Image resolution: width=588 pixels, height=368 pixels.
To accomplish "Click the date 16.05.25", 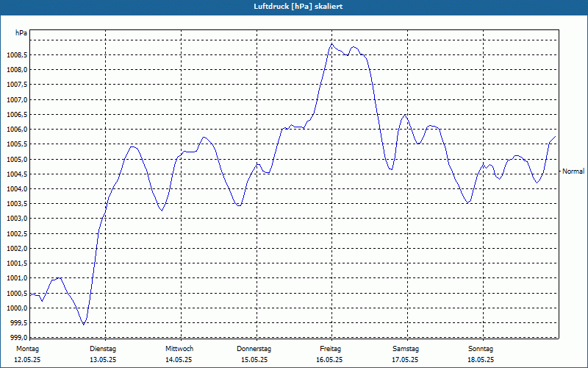I will pos(329,360).
